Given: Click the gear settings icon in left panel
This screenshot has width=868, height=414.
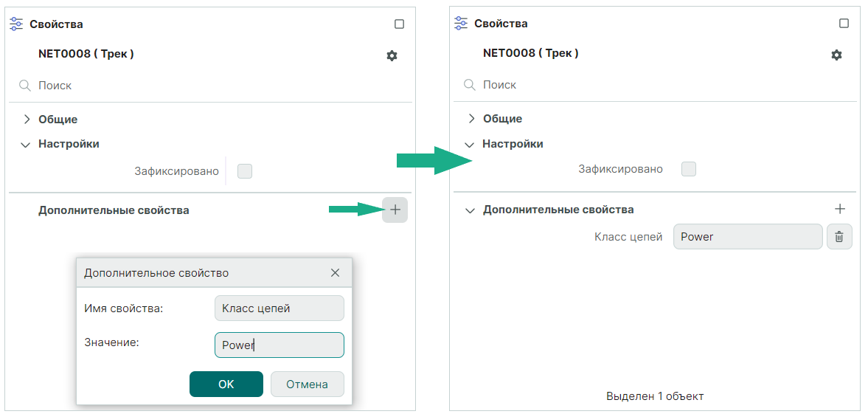Looking at the screenshot, I should click(392, 55).
